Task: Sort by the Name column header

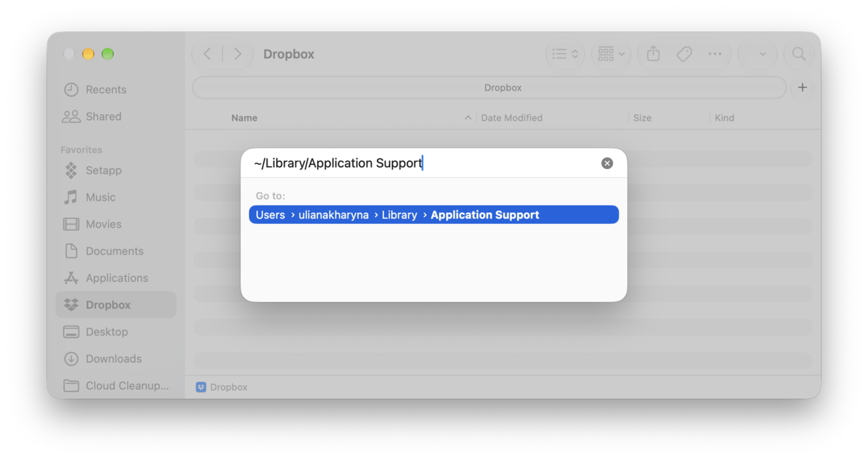Action: [244, 118]
